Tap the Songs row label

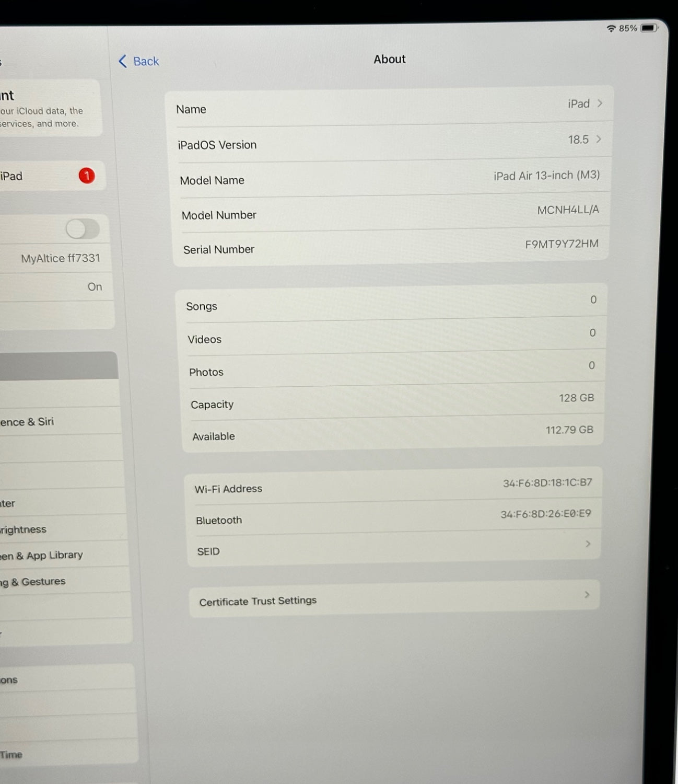point(202,306)
